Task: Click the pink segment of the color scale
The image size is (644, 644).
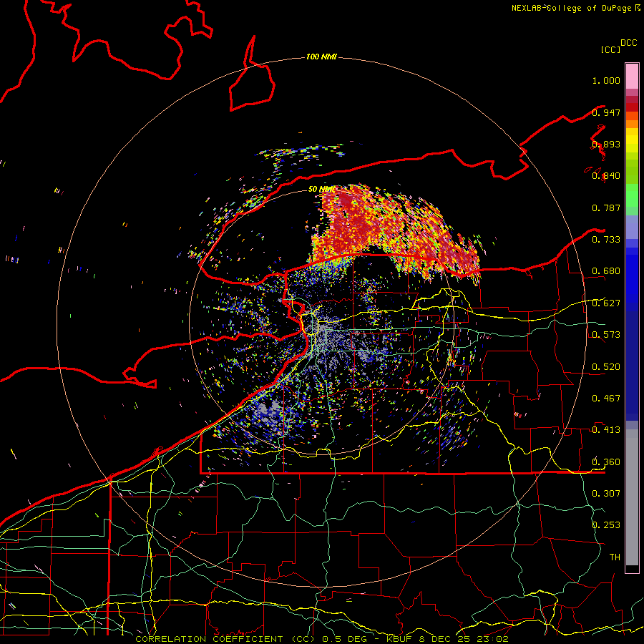Action: click(632, 76)
